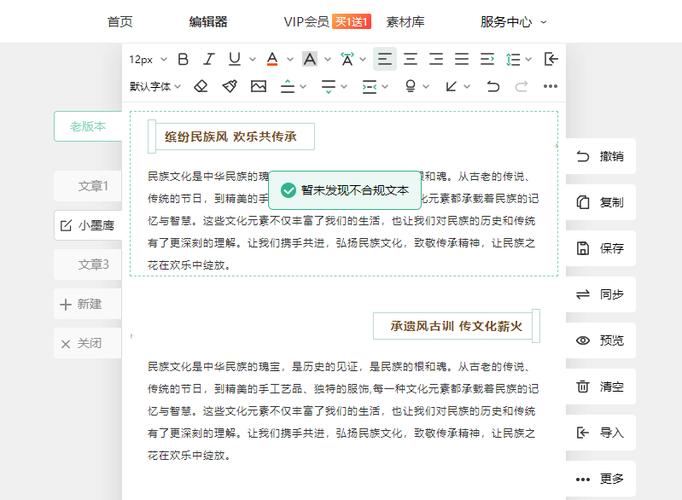Go to 首页 home page
This screenshot has height=500, width=682.
120,22
